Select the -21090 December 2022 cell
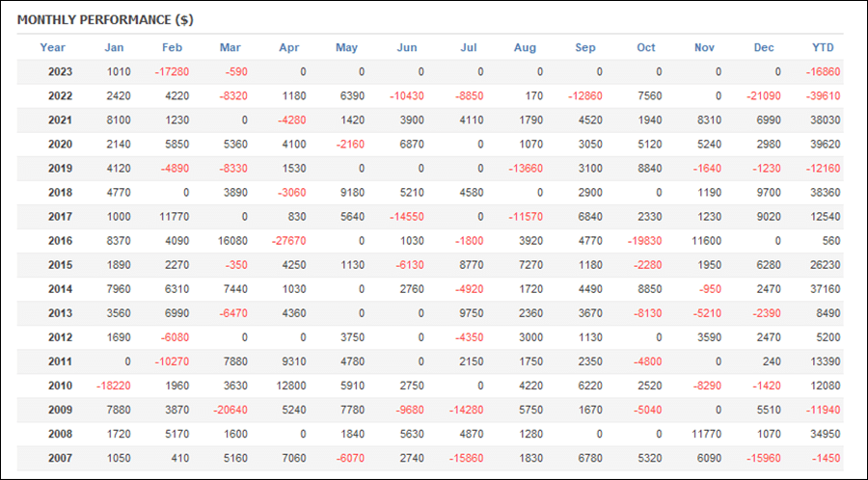This screenshot has height=480, width=868. (764, 96)
